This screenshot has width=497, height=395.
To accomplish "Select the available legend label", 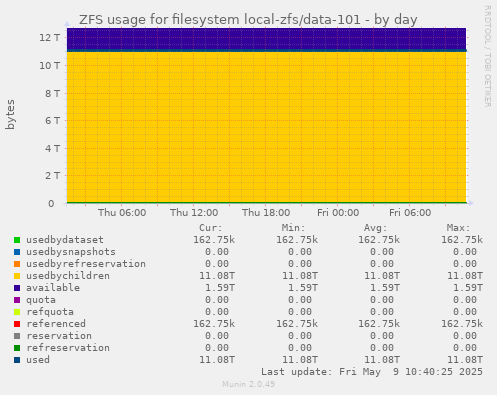I will point(53,288).
